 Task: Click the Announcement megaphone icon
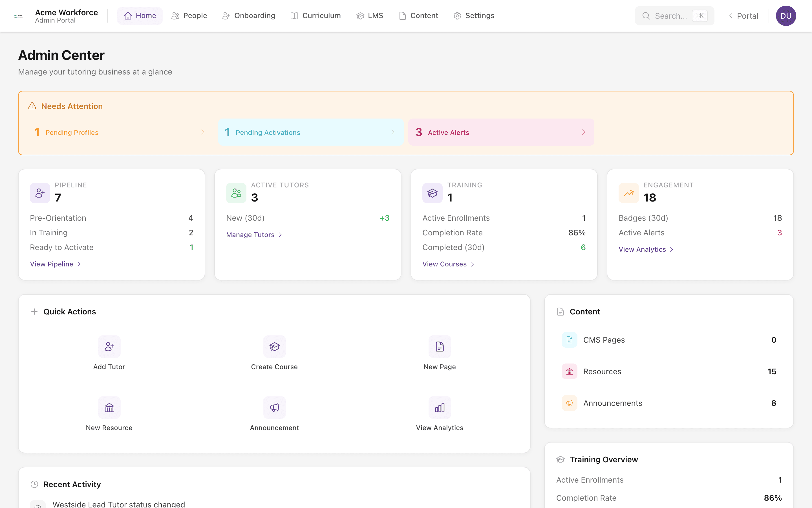tap(274, 408)
